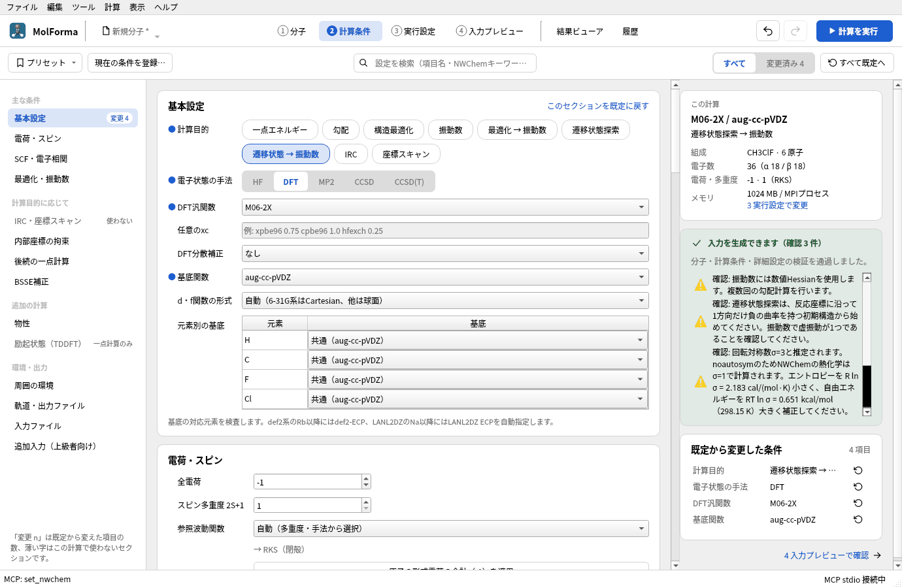Choose 構造最適化 as calculation purpose

pos(393,130)
